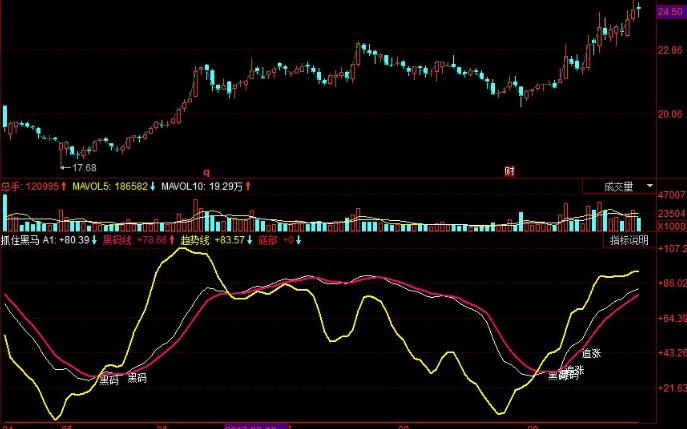The height and width of the screenshot is (429, 687).
Task: Click the red q marker below the candlesticks
Action: coord(206,172)
